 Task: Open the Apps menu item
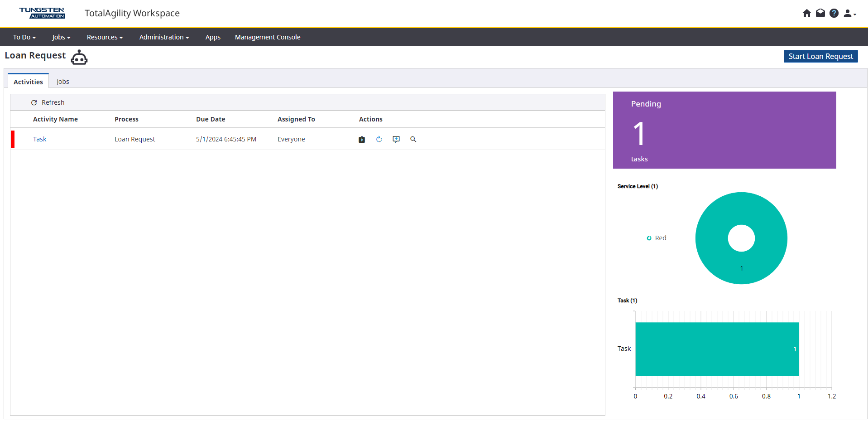(213, 37)
